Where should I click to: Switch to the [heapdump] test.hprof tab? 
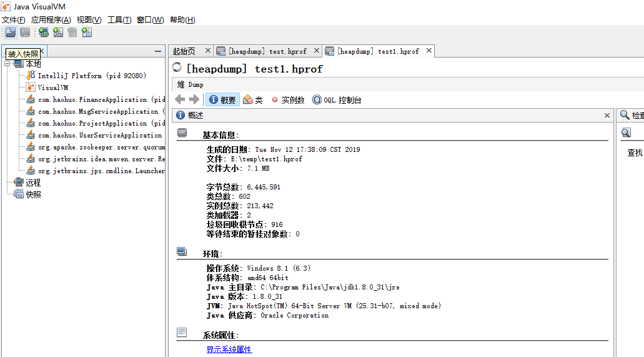coord(267,51)
